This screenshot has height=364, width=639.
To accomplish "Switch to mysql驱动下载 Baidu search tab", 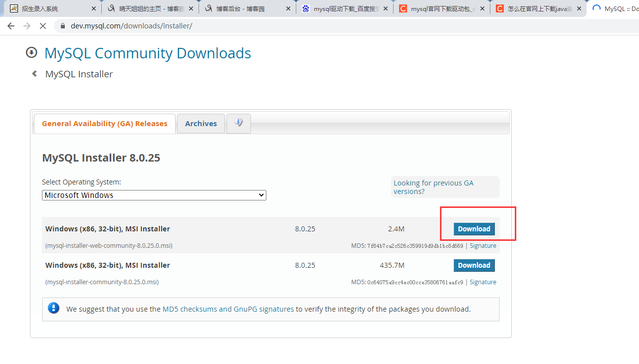I will click(x=344, y=8).
